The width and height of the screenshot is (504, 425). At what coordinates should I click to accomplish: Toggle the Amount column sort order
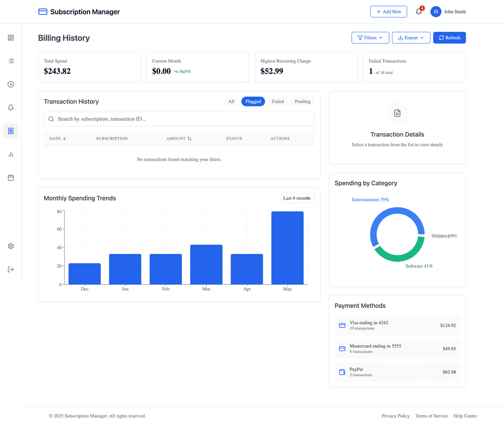click(179, 138)
